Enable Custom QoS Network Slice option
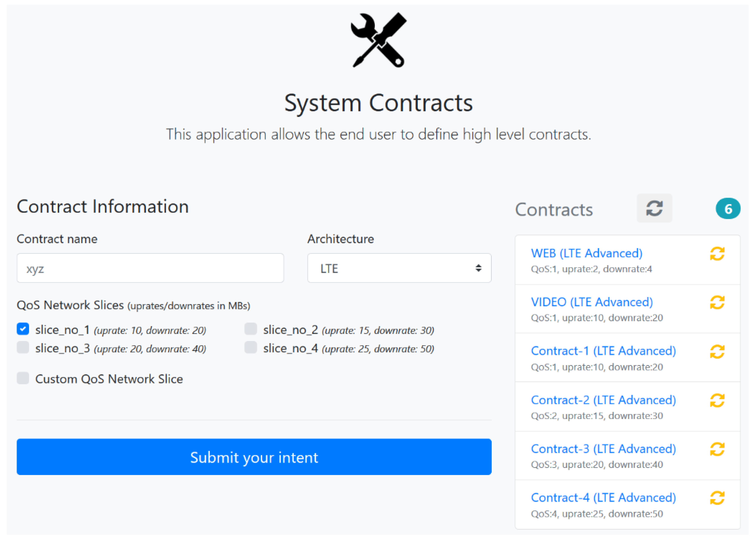This screenshot has width=756, height=543. pyautogui.click(x=23, y=378)
